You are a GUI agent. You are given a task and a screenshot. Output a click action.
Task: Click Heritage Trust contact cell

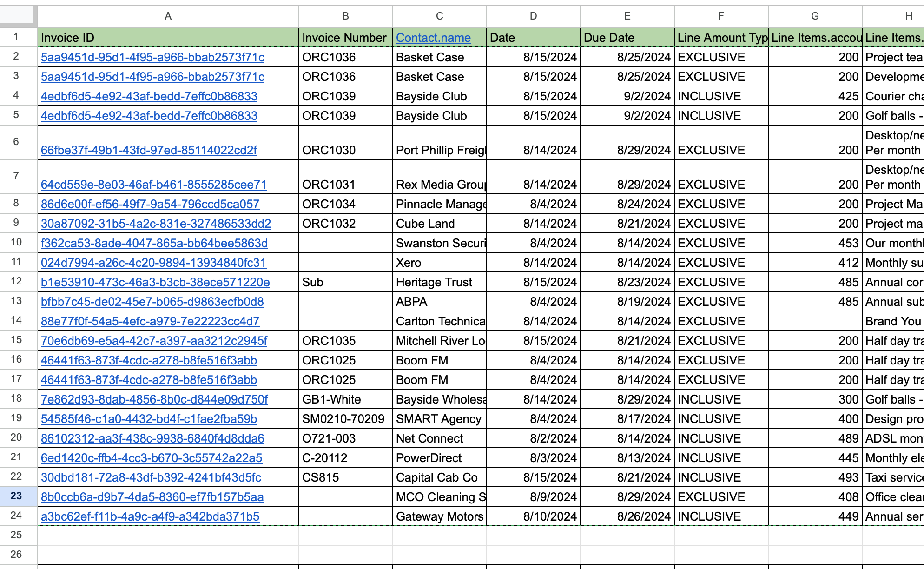pos(439,282)
